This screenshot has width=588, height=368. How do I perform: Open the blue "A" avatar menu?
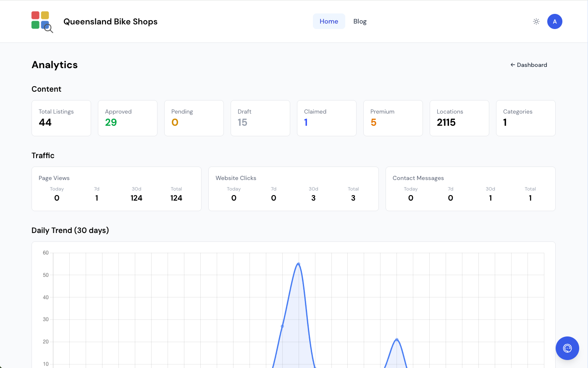pyautogui.click(x=555, y=21)
